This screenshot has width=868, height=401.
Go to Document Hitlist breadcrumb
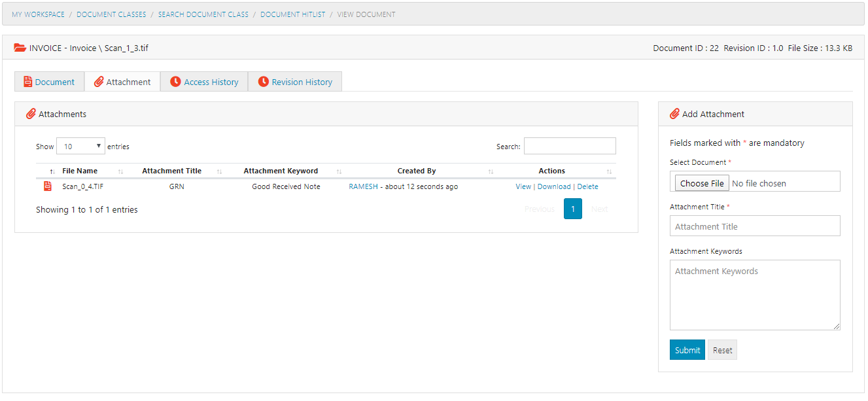click(x=292, y=14)
